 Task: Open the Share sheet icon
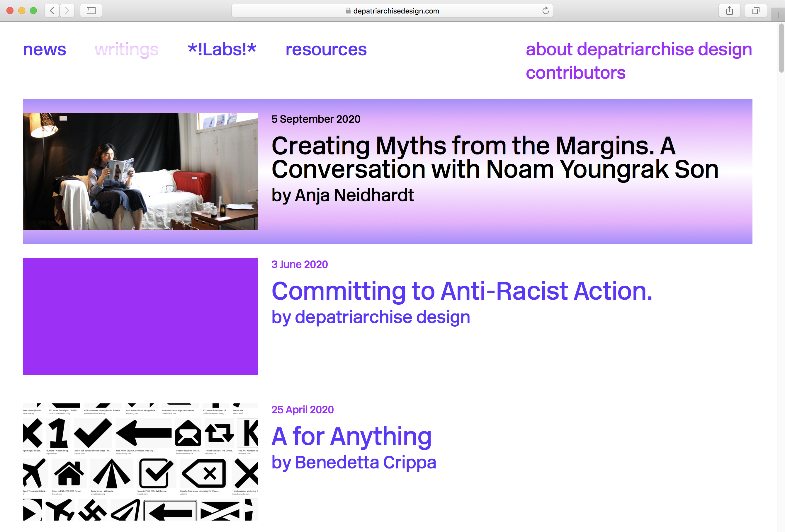pos(729,11)
